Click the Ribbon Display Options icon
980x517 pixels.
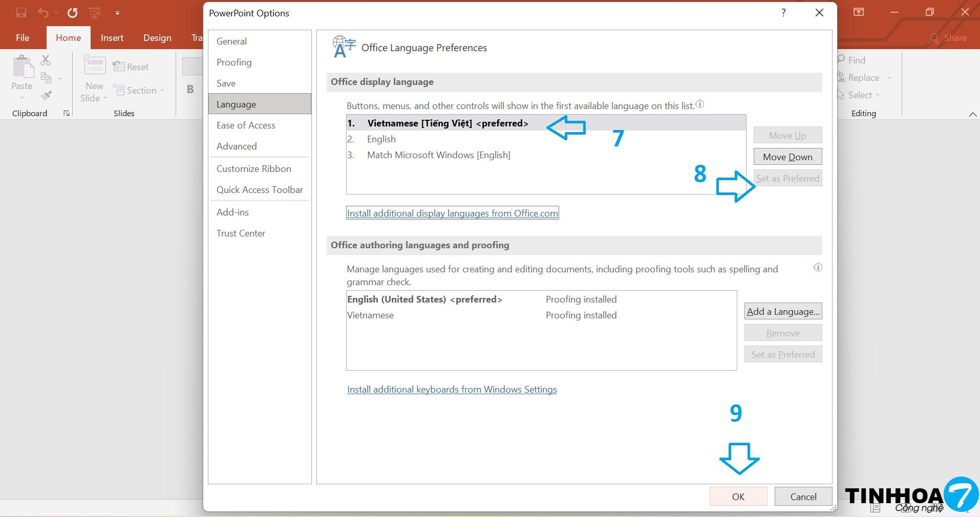click(859, 12)
